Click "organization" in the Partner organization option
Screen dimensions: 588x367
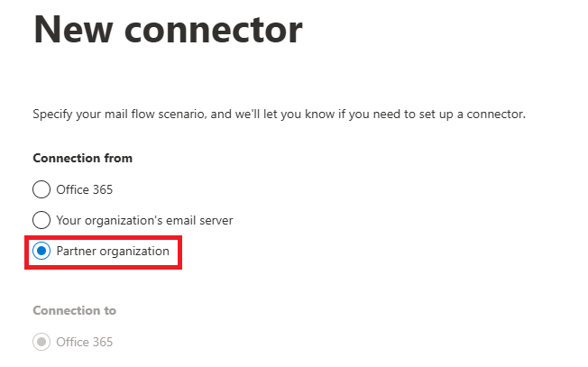coord(135,251)
